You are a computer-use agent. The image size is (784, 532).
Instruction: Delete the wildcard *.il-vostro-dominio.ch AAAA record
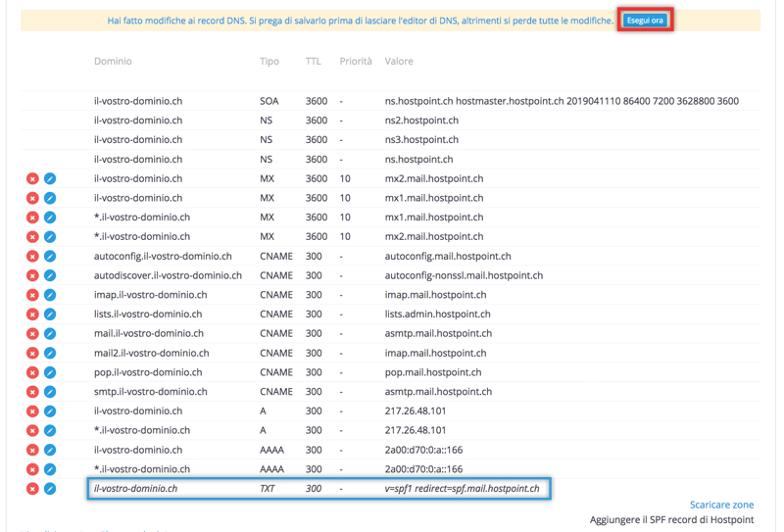tap(32, 469)
